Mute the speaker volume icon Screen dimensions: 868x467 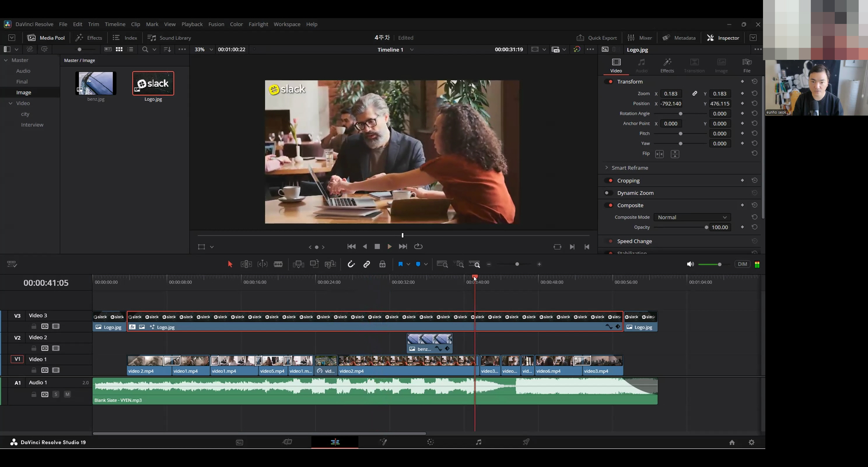click(x=690, y=264)
